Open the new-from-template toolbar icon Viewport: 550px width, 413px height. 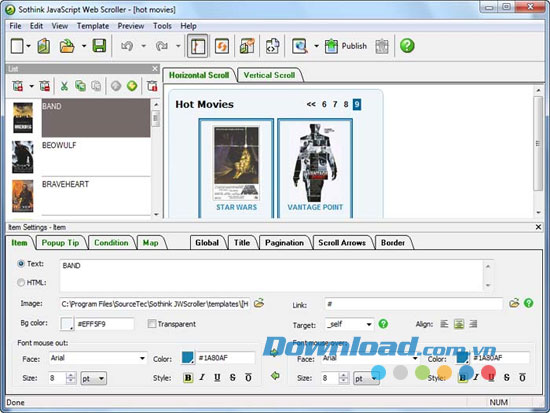tap(43, 46)
